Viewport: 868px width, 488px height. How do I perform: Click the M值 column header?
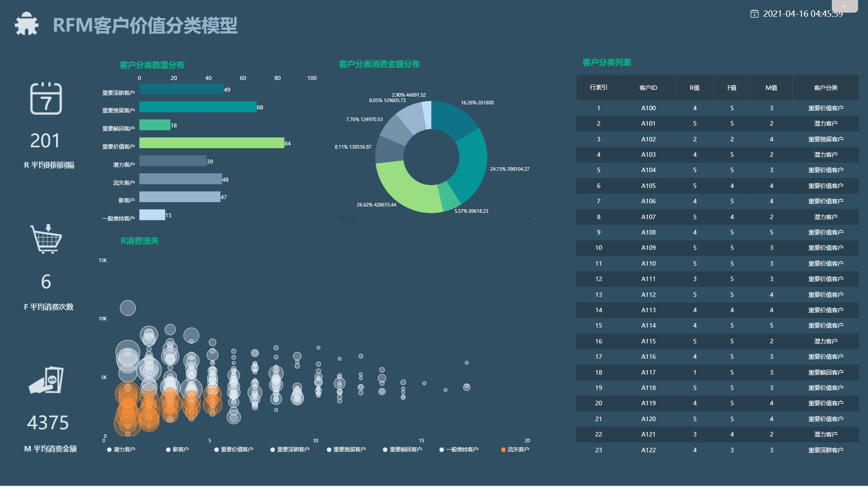tap(771, 88)
